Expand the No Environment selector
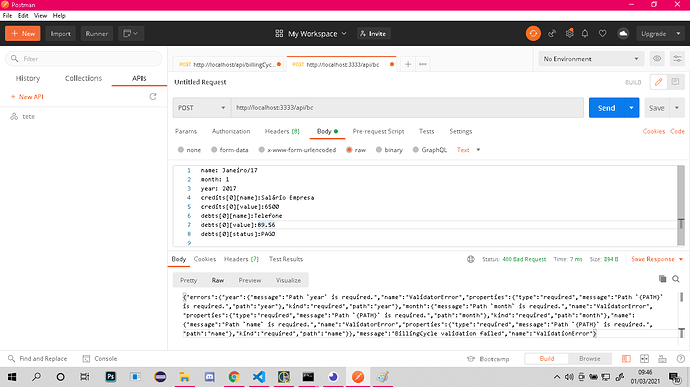 pos(591,59)
